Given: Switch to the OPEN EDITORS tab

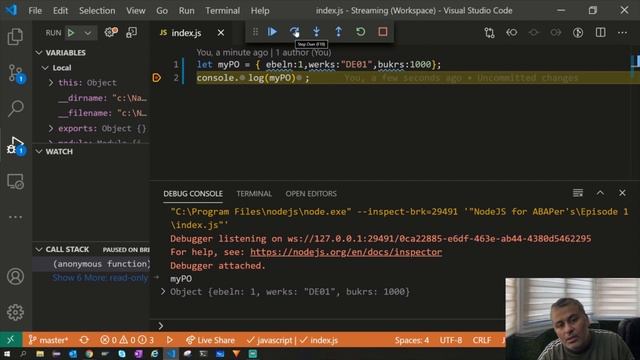Looking at the screenshot, I should pos(311,194).
